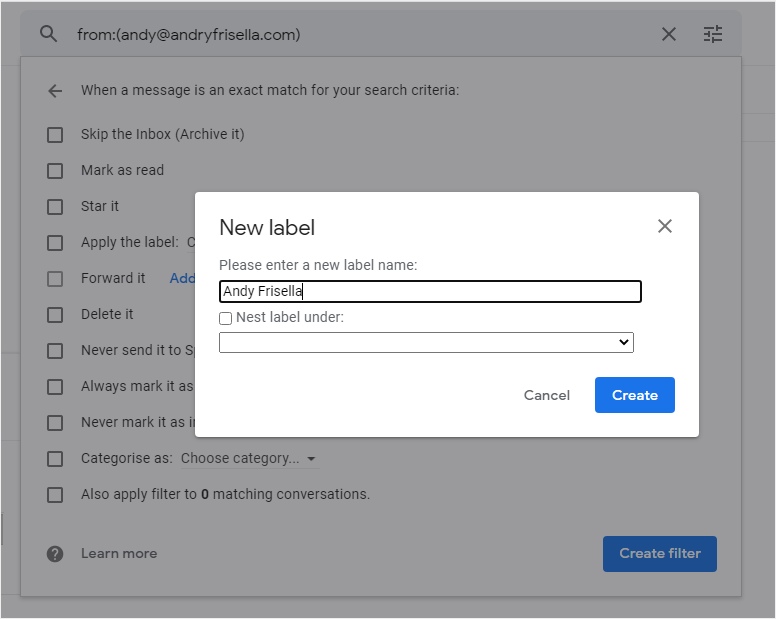776x619 pixels.
Task: Expand the Choose category dropdown
Action: click(x=248, y=458)
